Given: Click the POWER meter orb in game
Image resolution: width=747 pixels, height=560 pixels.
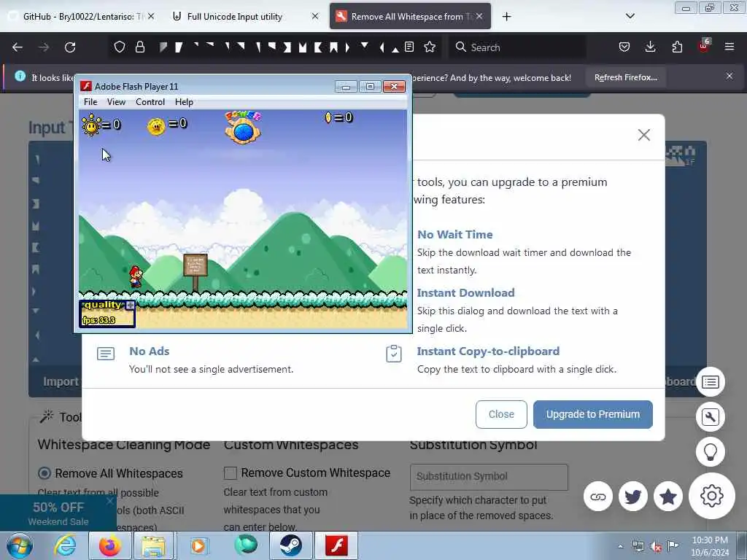Looking at the screenshot, I should click(243, 131).
